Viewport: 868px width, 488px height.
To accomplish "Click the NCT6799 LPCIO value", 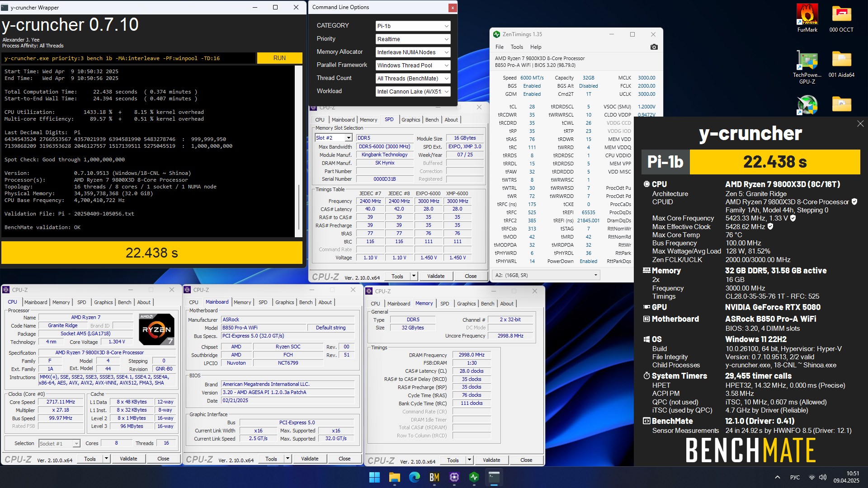I will click(x=288, y=363).
